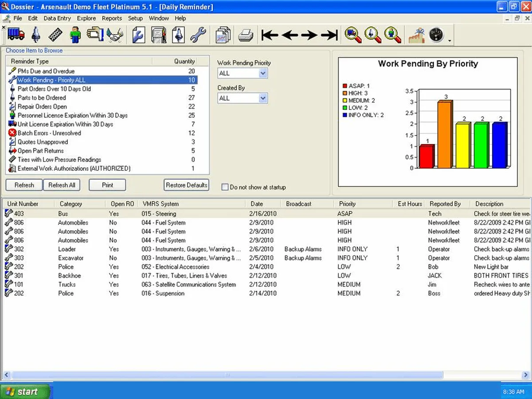Open the Explore menu
532x399 pixels.
click(x=86, y=18)
